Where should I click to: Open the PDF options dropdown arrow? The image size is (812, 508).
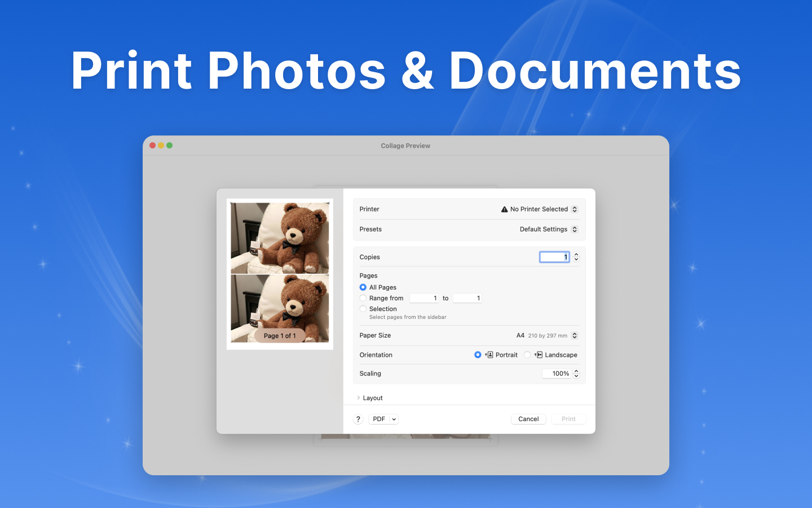(394, 419)
